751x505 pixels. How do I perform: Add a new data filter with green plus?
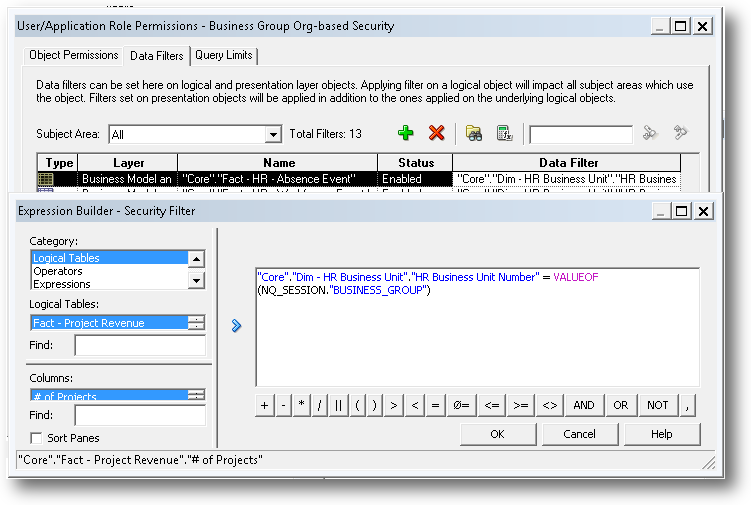point(405,133)
